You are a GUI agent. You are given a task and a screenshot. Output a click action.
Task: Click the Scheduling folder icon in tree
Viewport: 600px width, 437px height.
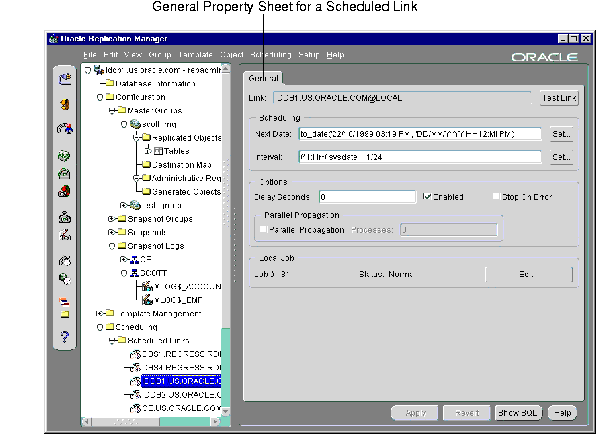[107, 326]
